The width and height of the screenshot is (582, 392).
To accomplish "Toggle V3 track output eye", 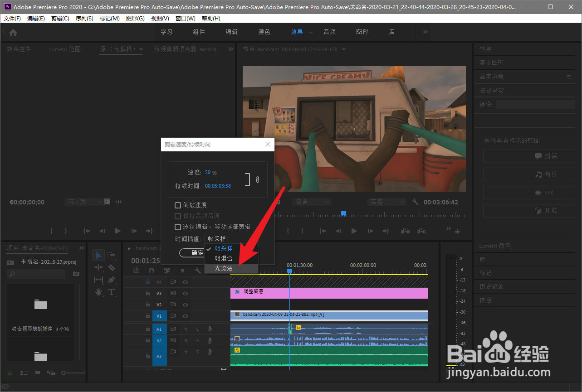I will click(185, 293).
